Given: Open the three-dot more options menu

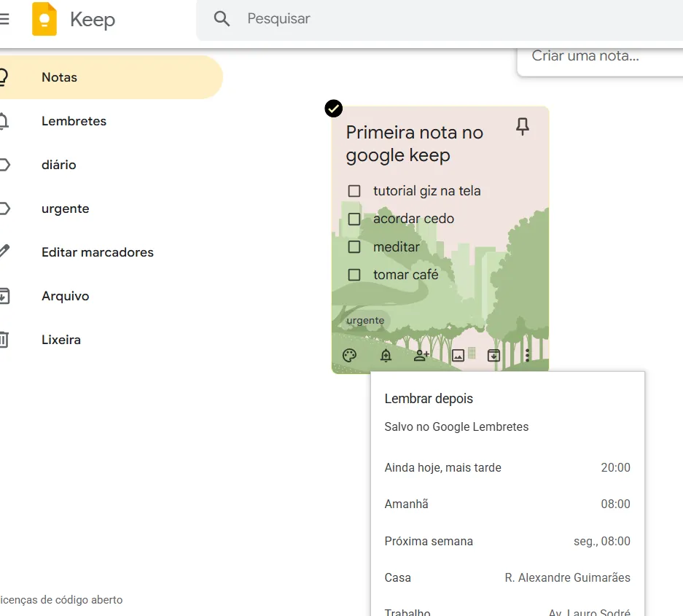Looking at the screenshot, I should (x=527, y=356).
